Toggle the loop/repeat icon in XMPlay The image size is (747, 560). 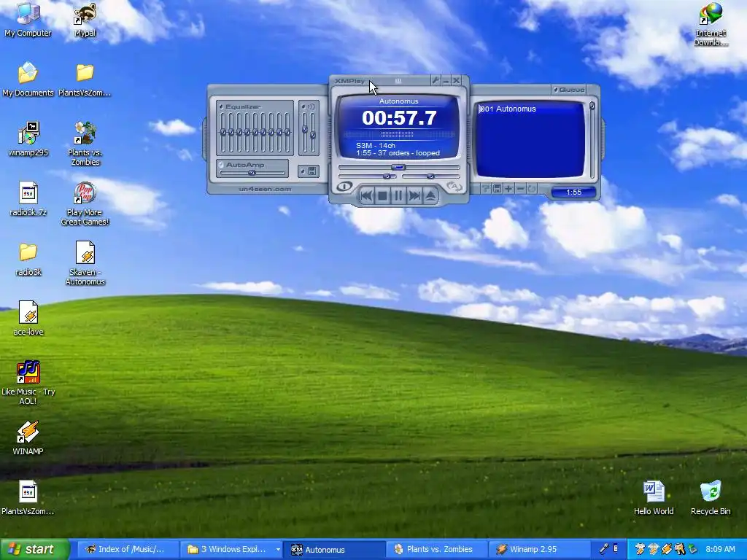pos(454,187)
